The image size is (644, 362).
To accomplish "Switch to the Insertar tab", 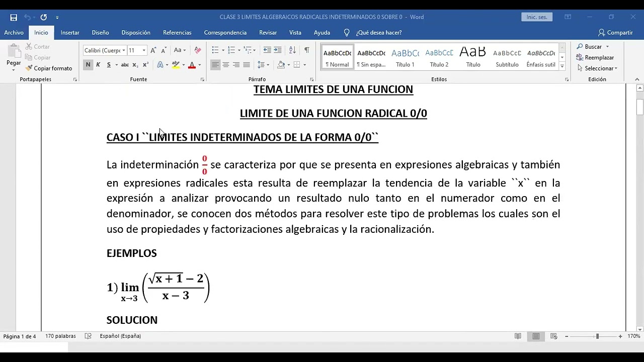I will click(x=70, y=33).
